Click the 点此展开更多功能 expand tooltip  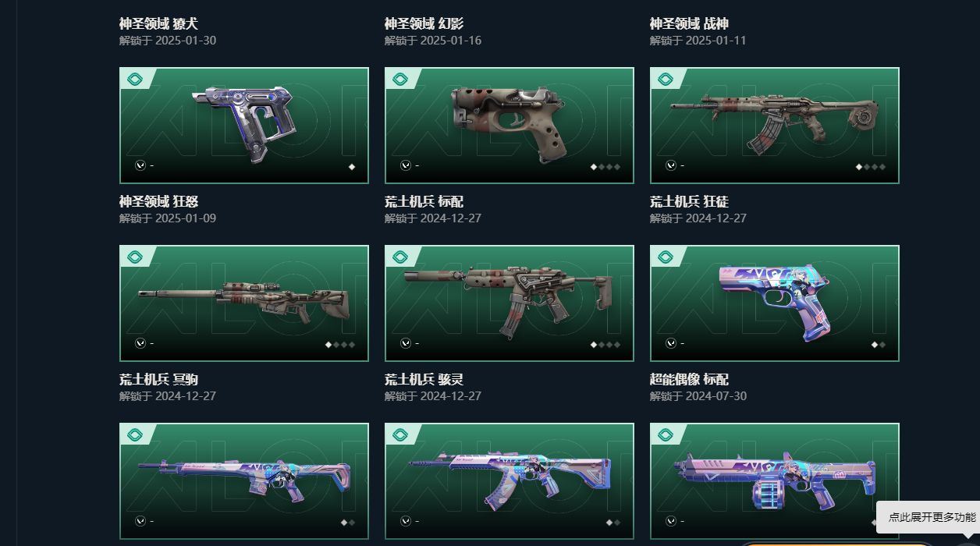tap(932, 517)
